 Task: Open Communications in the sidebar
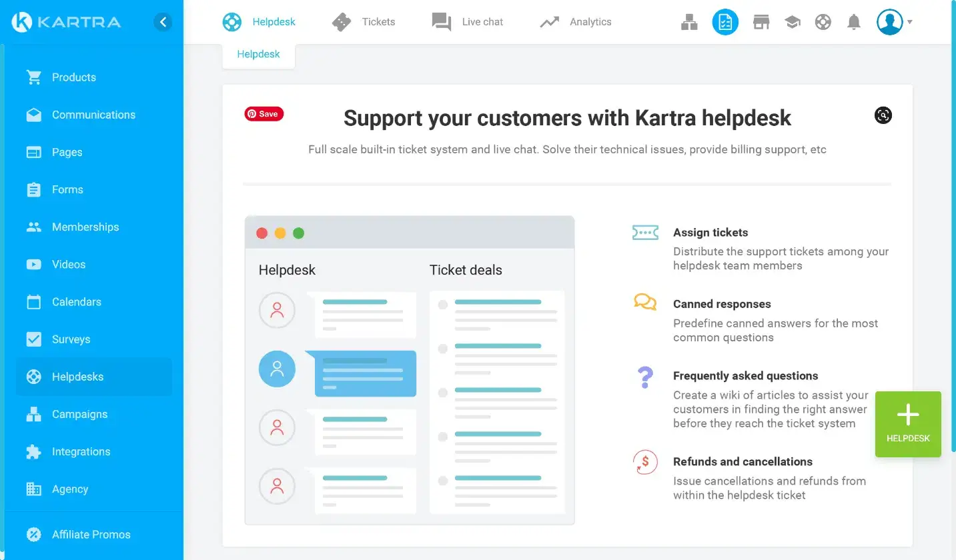click(93, 115)
